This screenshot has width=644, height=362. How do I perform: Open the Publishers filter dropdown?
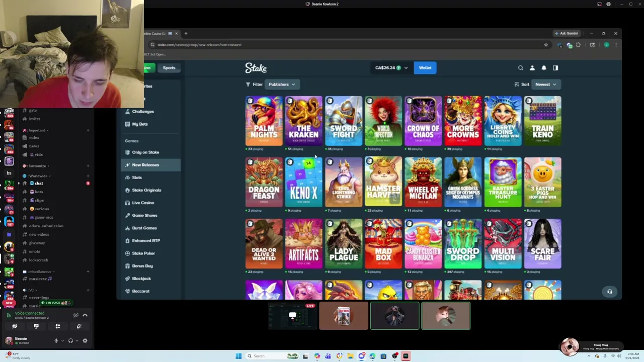(x=281, y=84)
